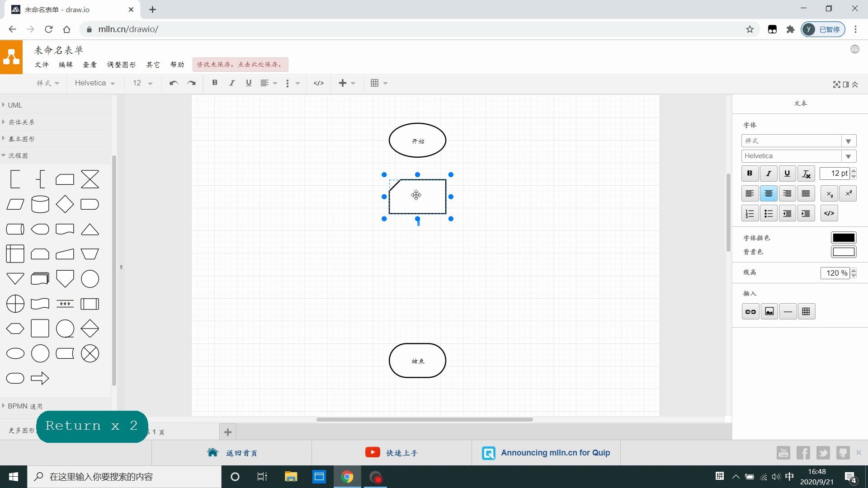The width and height of the screenshot is (868, 488).
Task: Expand the UML shape category
Action: click(x=14, y=105)
